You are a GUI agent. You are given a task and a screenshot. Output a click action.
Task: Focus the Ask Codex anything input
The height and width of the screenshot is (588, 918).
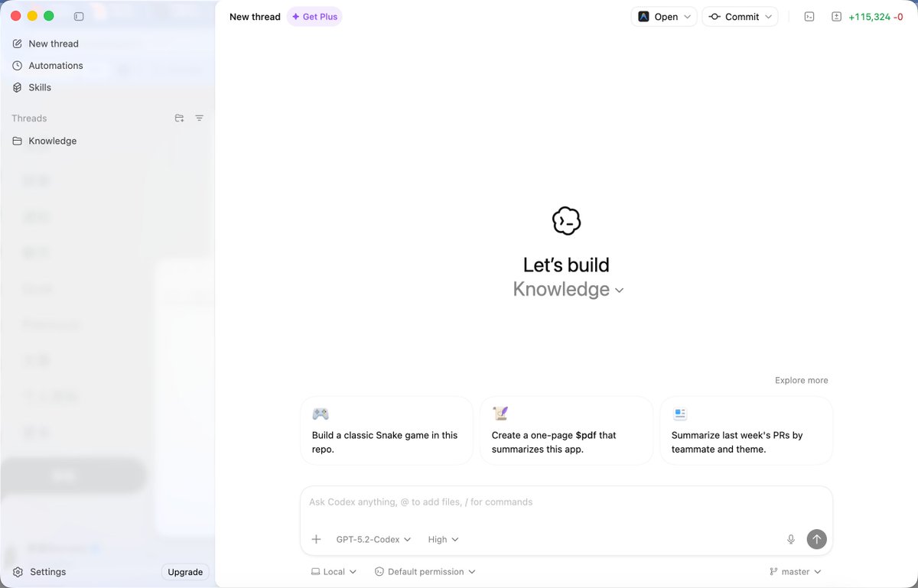566,502
